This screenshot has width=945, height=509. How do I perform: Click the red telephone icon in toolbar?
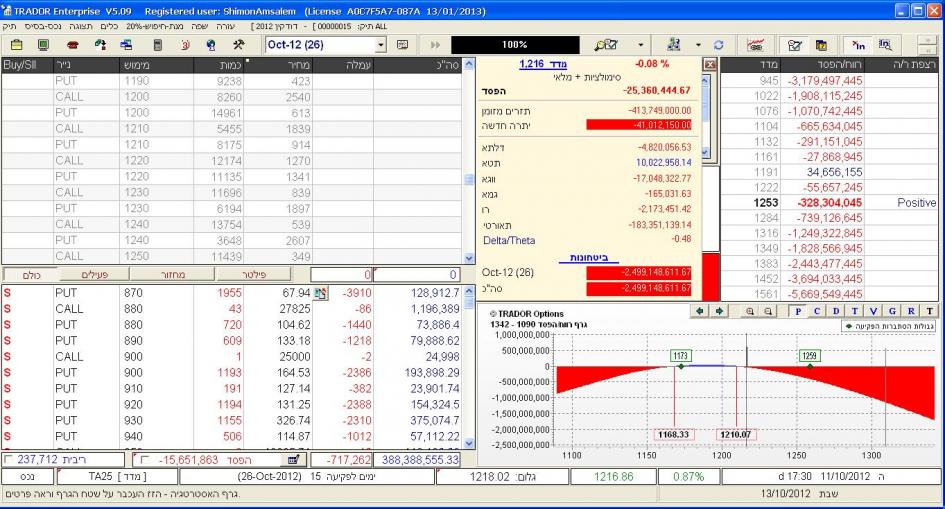71,46
